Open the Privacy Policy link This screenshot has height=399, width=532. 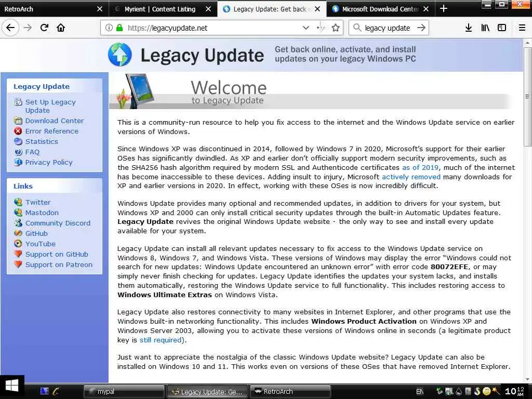point(49,162)
